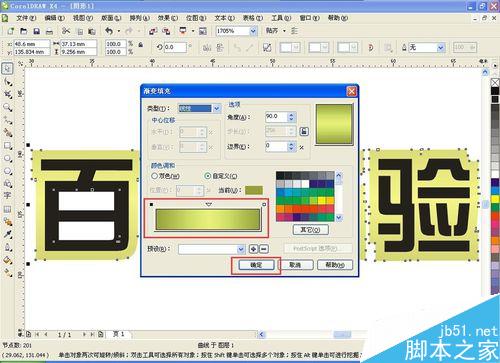Click the 边界 edge pad spinner arrows

[x=291, y=146]
